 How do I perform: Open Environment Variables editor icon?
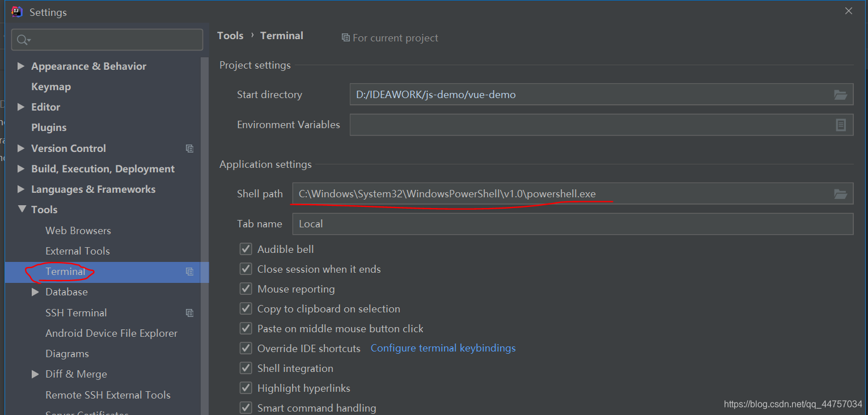[x=841, y=125]
